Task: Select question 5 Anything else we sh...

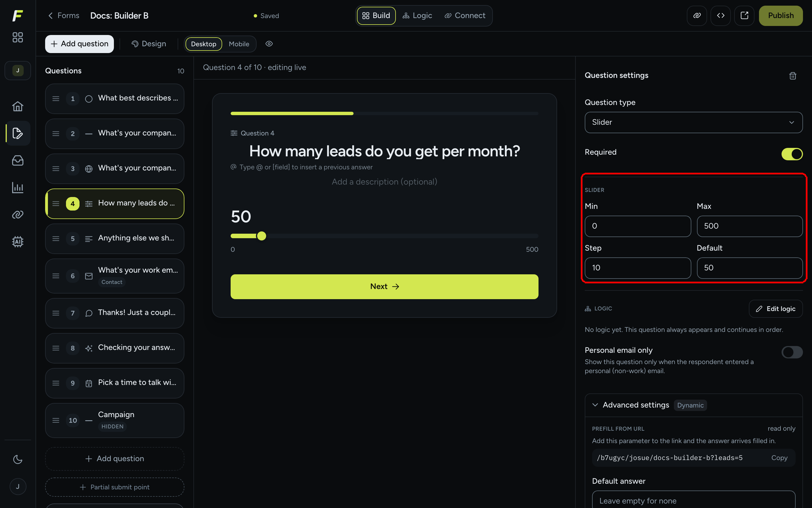Action: tap(114, 238)
